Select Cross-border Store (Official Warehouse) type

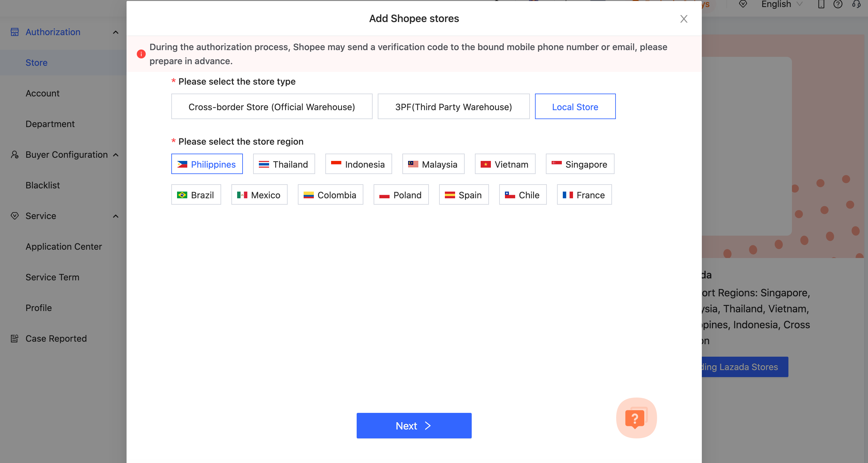coord(272,106)
